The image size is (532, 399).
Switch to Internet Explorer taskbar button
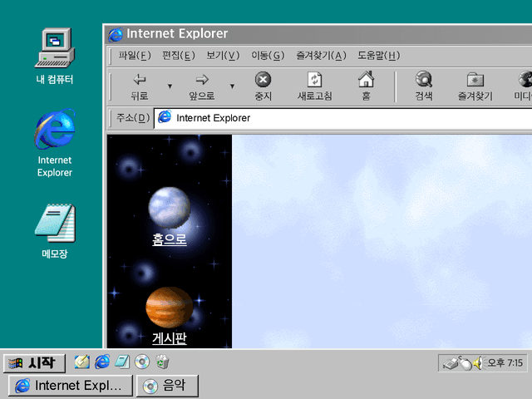pos(70,386)
